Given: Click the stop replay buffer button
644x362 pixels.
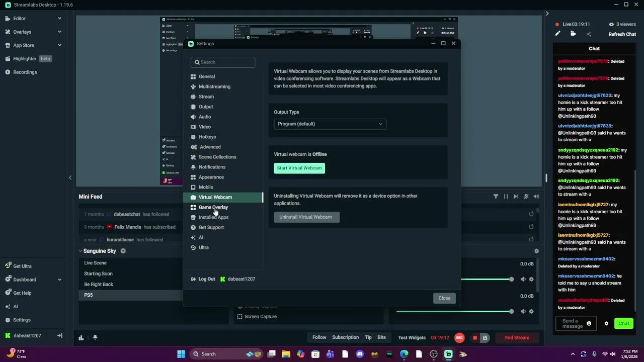Looking at the screenshot, I should [x=474, y=338].
